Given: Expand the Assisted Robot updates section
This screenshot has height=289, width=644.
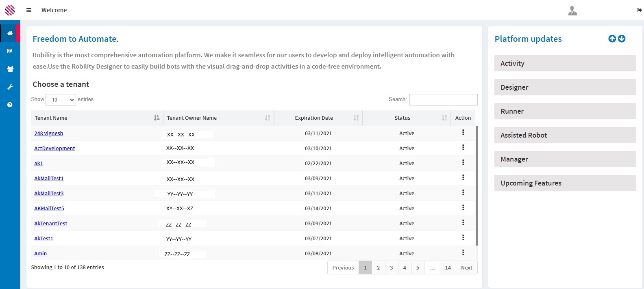Looking at the screenshot, I should 565,135.
